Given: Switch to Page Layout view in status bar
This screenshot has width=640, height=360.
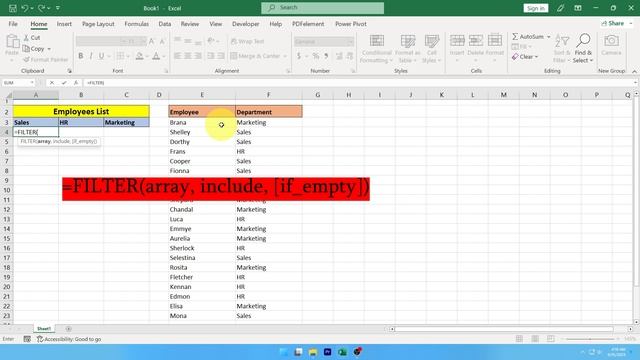Looking at the screenshot, I should pos(535,339).
